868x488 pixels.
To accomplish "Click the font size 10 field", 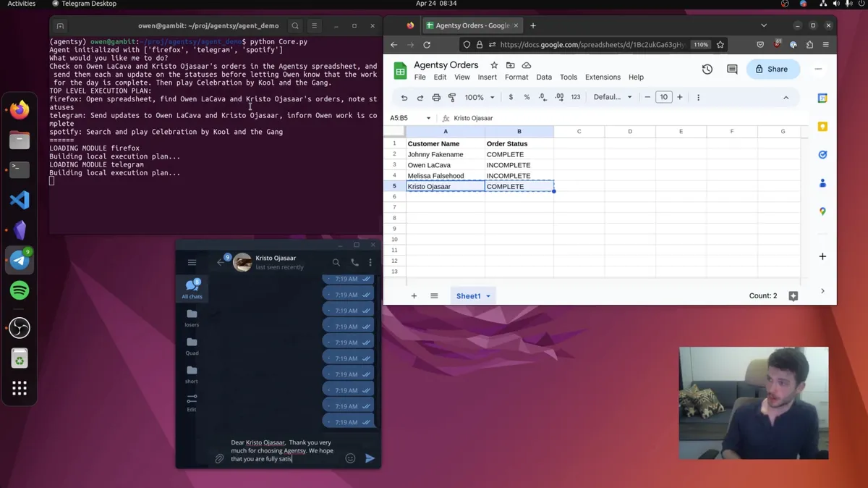I will tap(663, 97).
